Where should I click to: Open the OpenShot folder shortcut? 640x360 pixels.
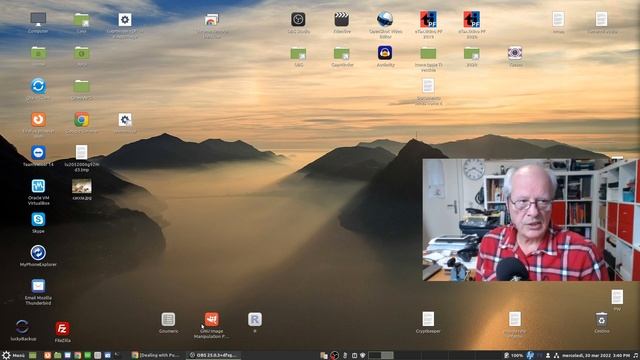tap(342, 53)
